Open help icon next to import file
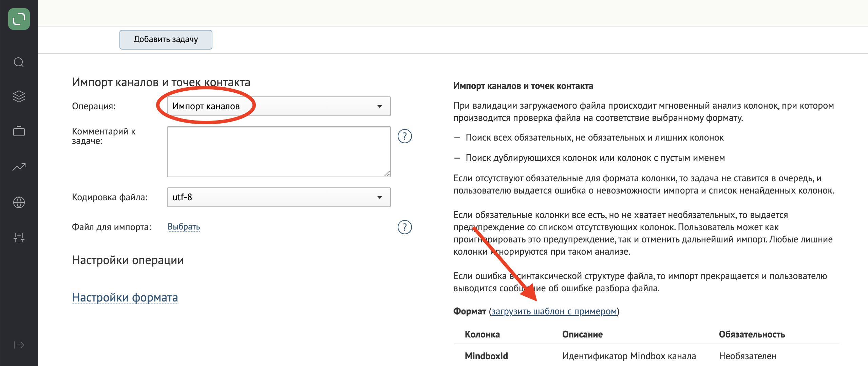The image size is (868, 366). (404, 227)
